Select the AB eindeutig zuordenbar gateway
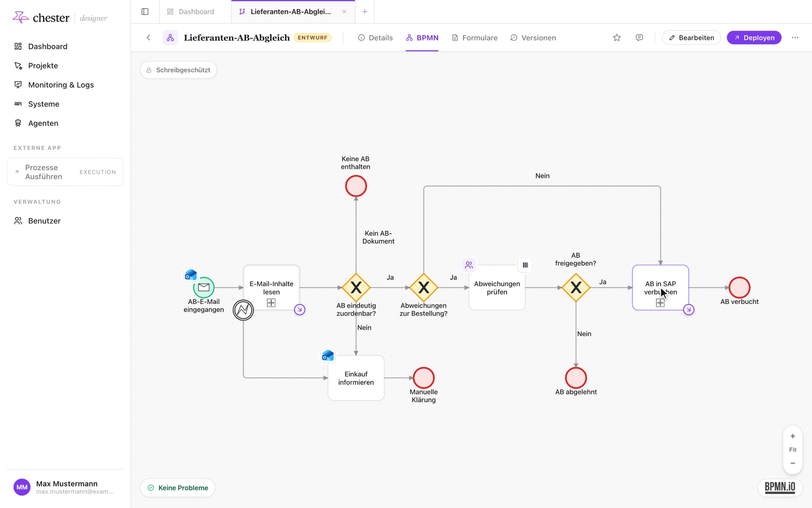Image resolution: width=812 pixels, height=508 pixels. (x=356, y=287)
